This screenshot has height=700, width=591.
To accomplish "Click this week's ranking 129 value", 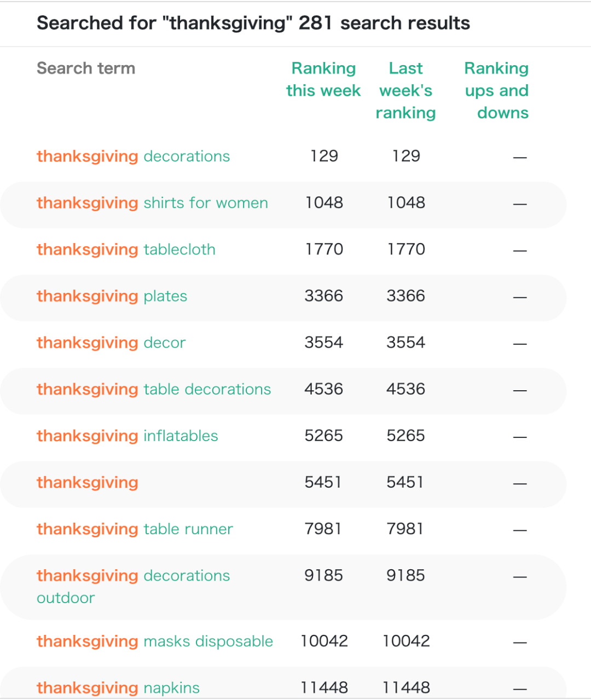I will (x=324, y=156).
